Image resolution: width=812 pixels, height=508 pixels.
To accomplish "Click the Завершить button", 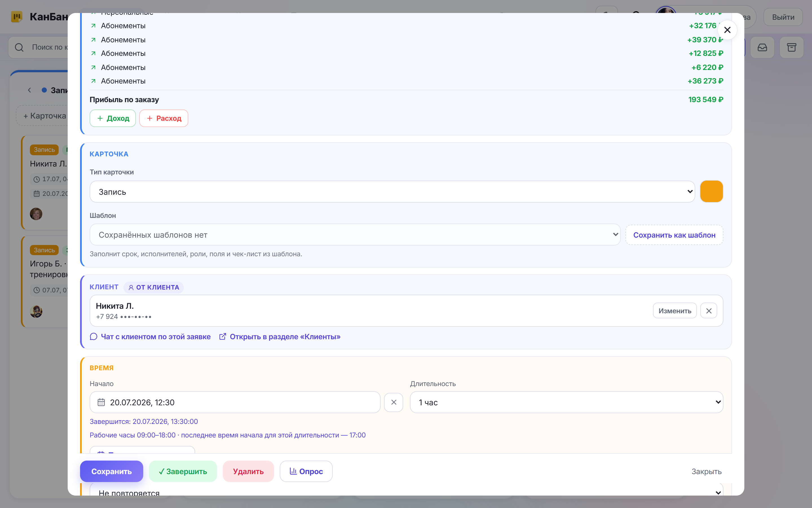I will (x=183, y=471).
